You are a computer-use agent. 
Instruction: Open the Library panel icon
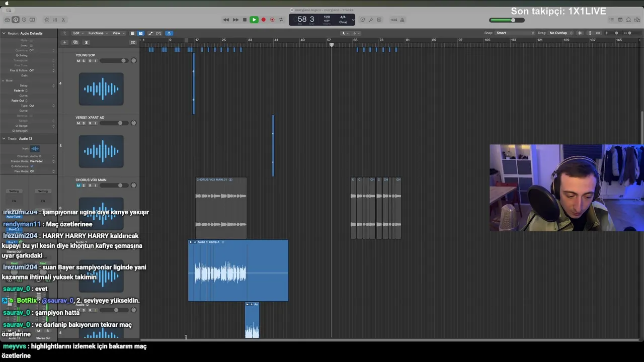coord(7,20)
